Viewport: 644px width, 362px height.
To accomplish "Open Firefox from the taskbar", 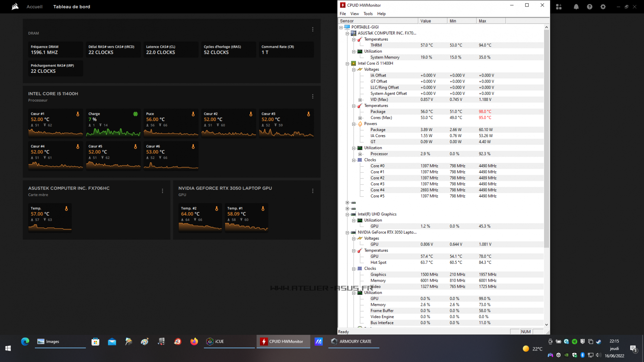I will coord(194,341).
